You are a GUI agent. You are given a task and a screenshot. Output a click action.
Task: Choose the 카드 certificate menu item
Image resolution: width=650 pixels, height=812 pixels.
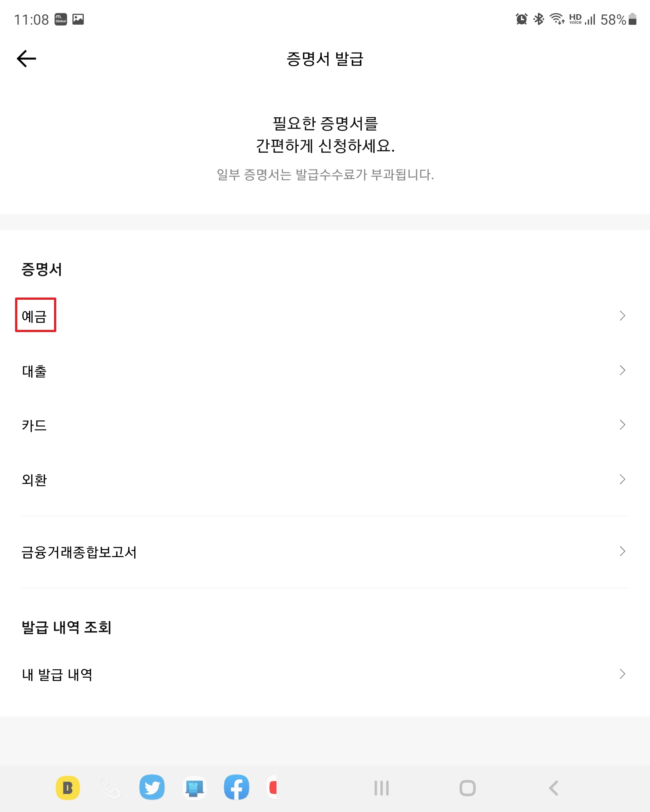[35, 425]
